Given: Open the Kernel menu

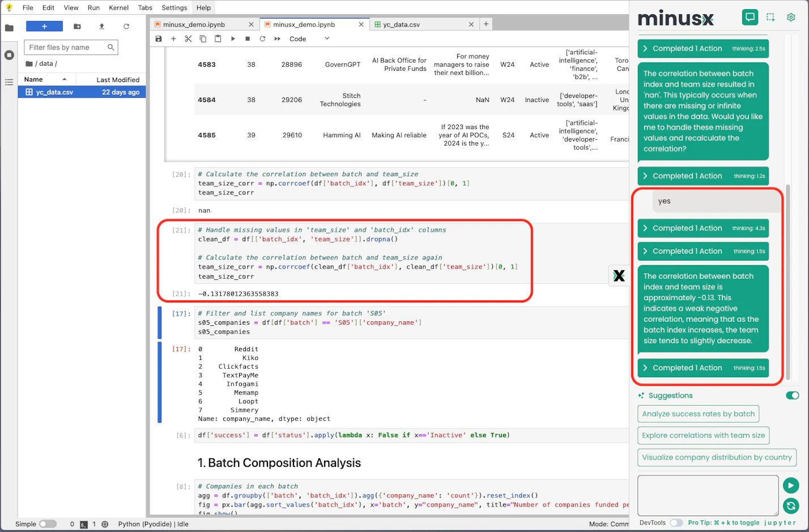Looking at the screenshot, I should point(118,7).
